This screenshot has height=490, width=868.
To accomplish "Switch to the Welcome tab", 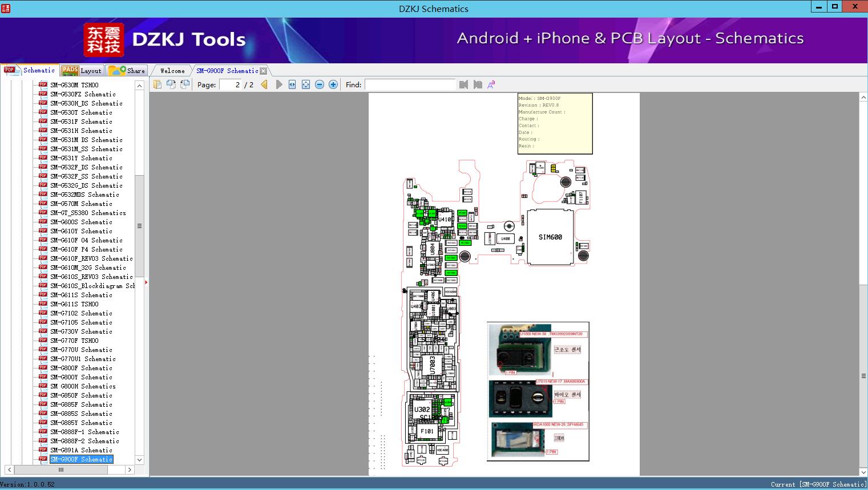I will click(x=172, y=71).
